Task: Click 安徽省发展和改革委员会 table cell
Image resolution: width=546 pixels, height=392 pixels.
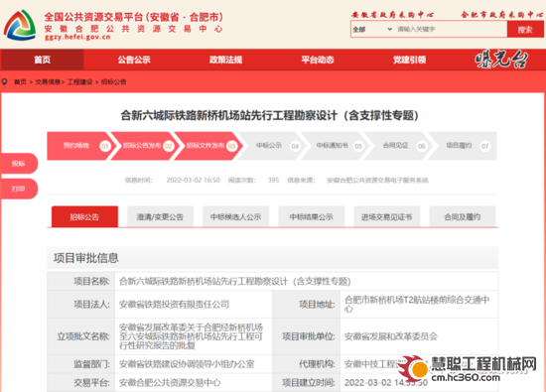Action: (x=419, y=336)
